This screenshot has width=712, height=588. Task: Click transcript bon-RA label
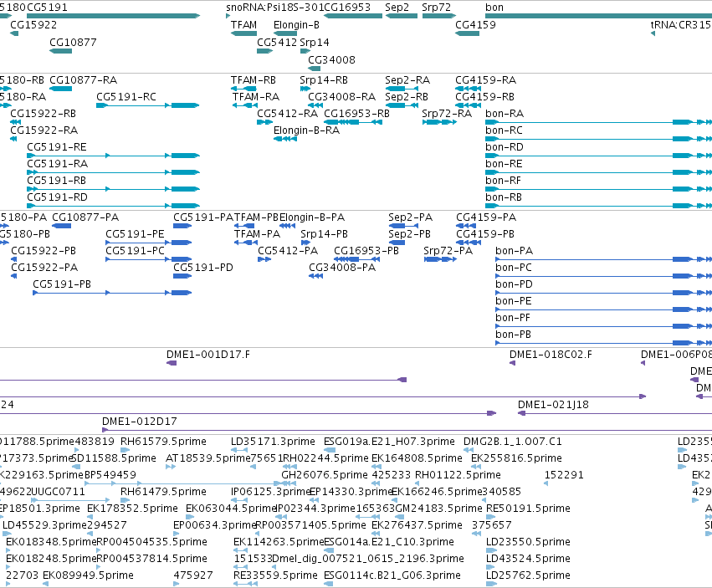(505, 114)
